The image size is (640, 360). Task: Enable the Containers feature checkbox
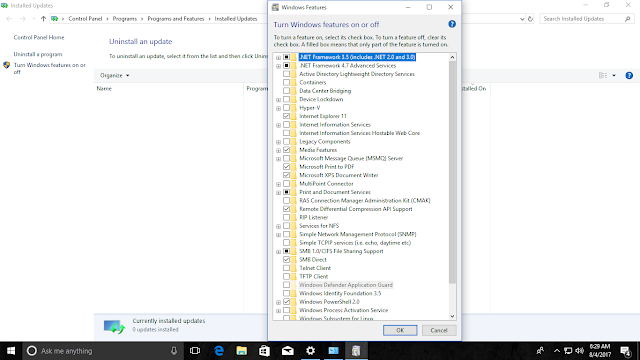(x=287, y=82)
